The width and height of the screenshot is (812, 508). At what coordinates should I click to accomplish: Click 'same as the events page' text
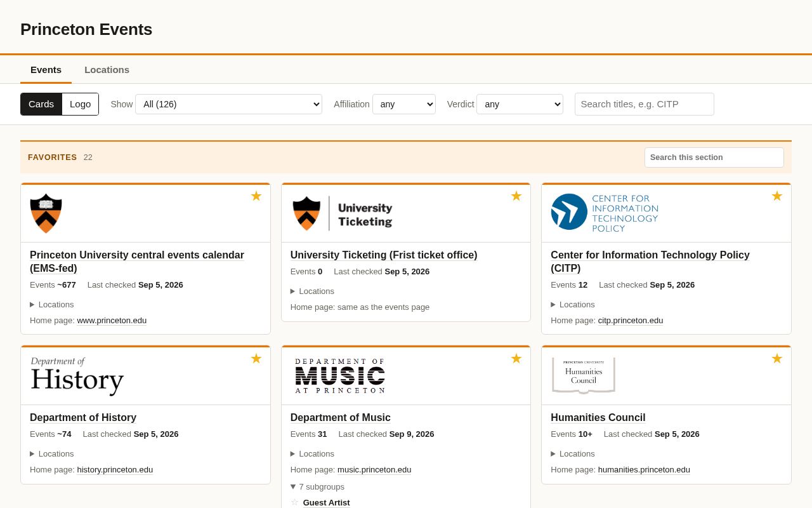(x=383, y=307)
